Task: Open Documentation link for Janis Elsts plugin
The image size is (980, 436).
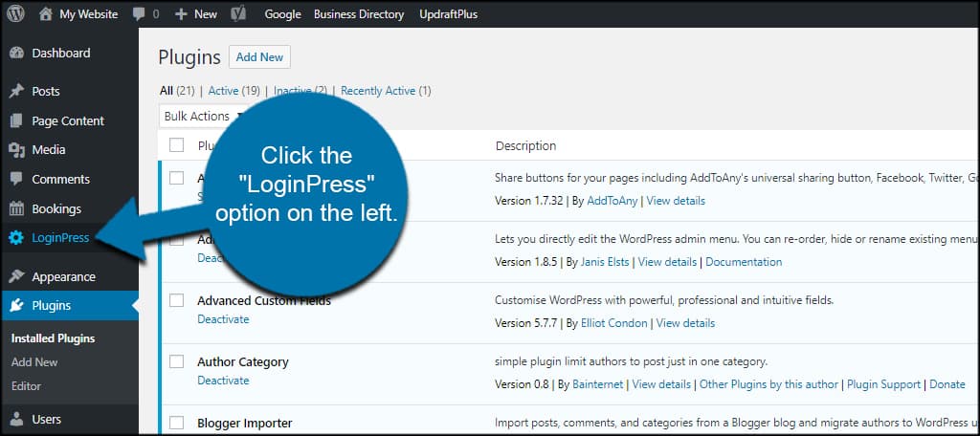Action: tap(744, 262)
